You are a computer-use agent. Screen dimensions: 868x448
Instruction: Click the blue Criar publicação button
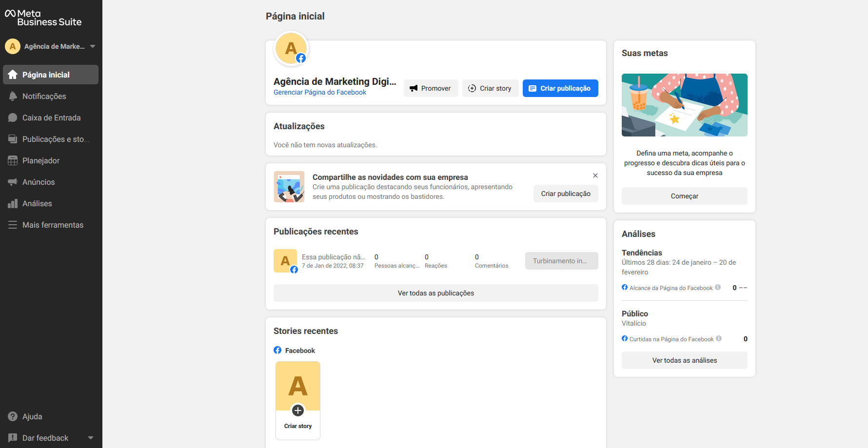(560, 88)
